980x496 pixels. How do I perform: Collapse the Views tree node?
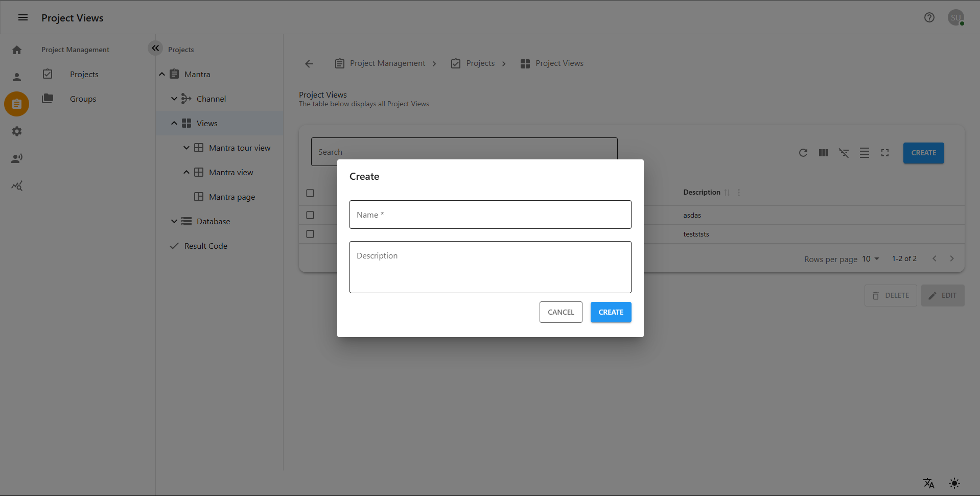point(174,123)
